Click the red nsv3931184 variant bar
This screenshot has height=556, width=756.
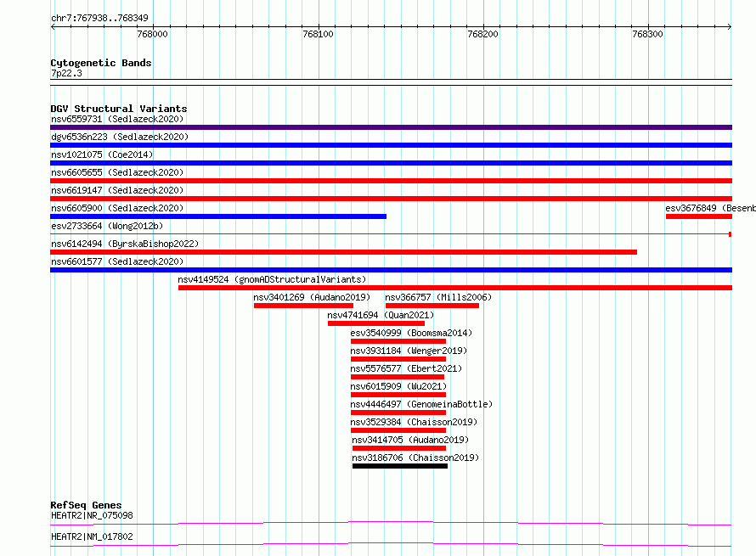398,359
